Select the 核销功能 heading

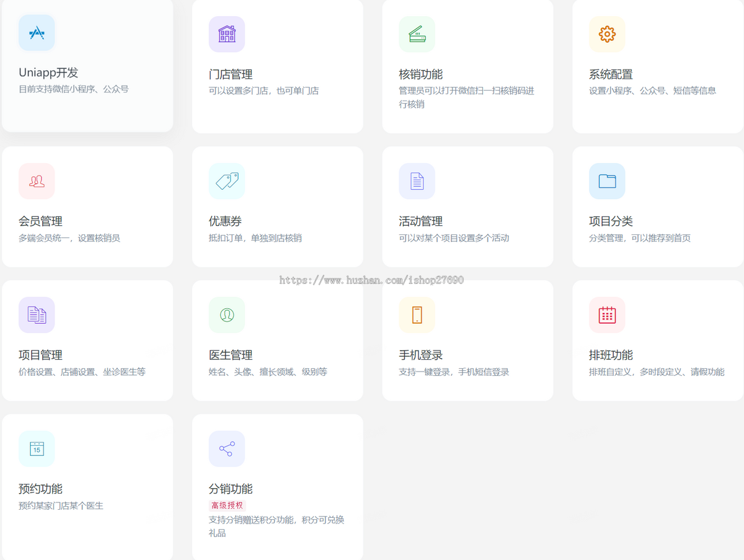tap(420, 74)
